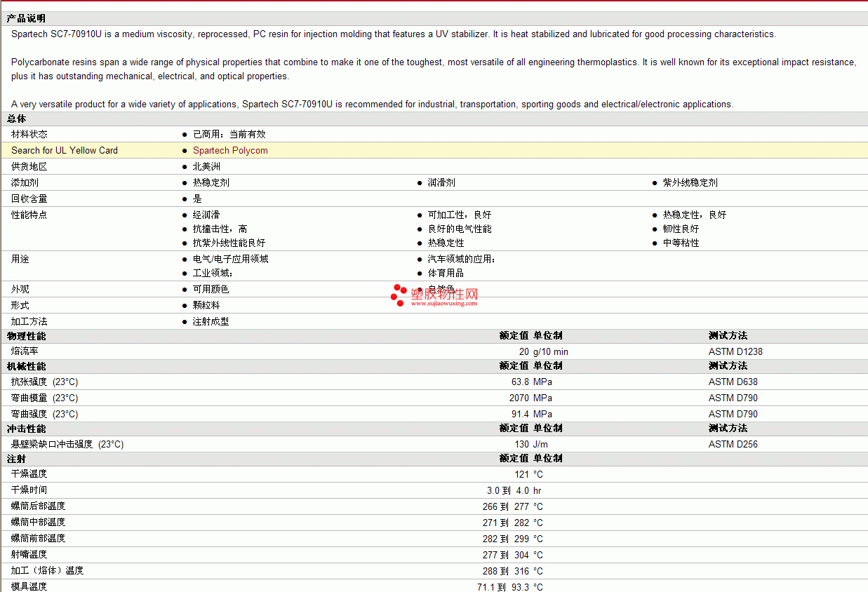The height and width of the screenshot is (592, 868).
Task: Select the 颗粒料 entry
Action: [206, 305]
